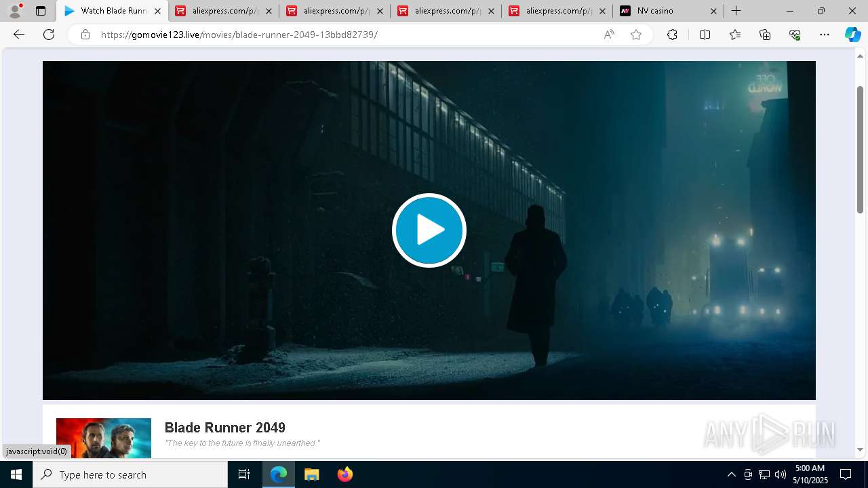
Task: Open the network status tray icon
Action: pyautogui.click(x=764, y=474)
